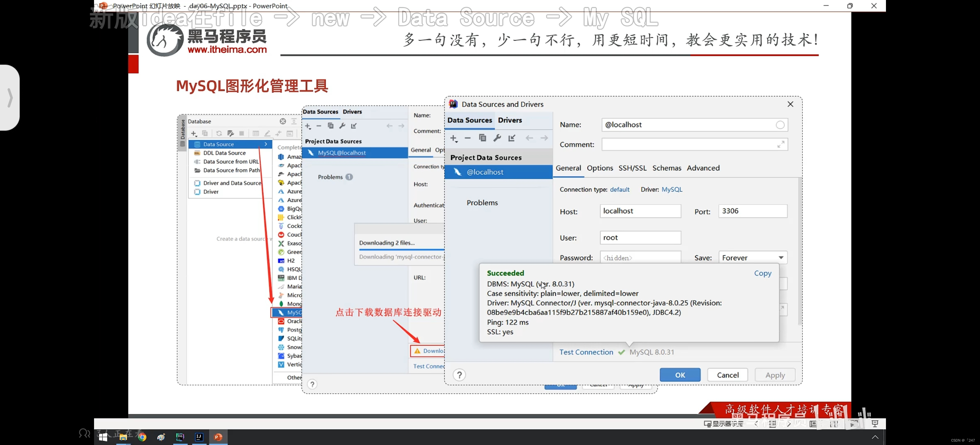The image size is (980, 445).
Task: Click the color circle in Name field
Action: [780, 125]
